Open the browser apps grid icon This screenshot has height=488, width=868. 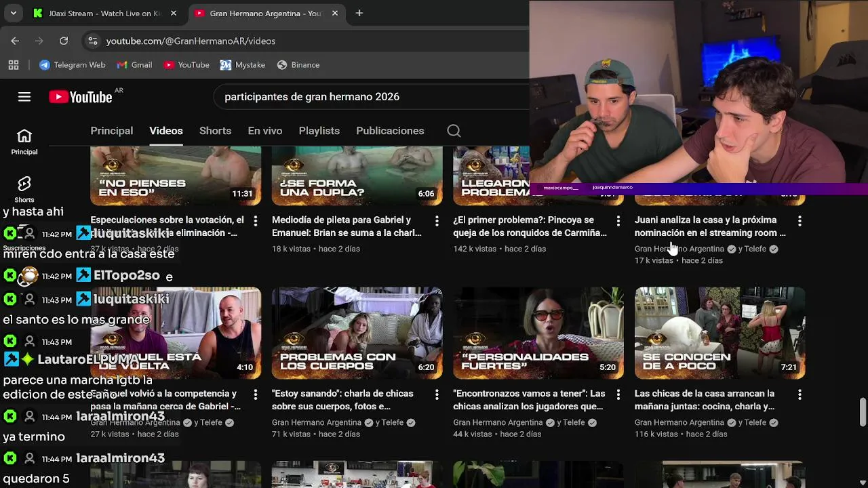[x=14, y=65]
